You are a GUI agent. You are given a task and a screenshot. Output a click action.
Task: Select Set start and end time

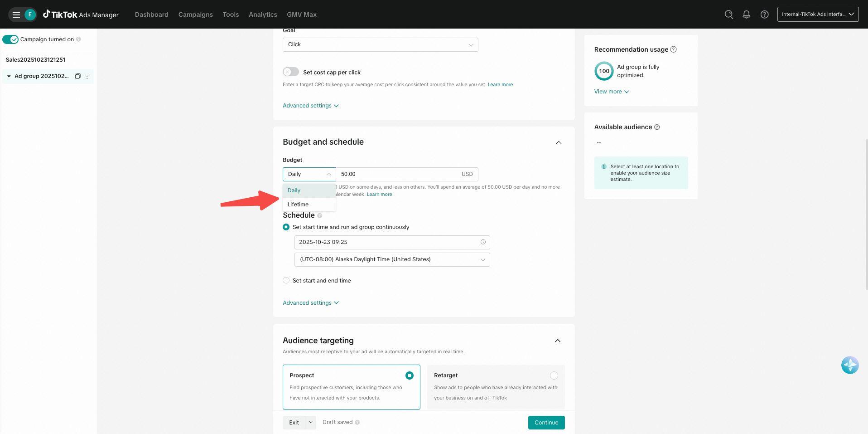pos(286,281)
